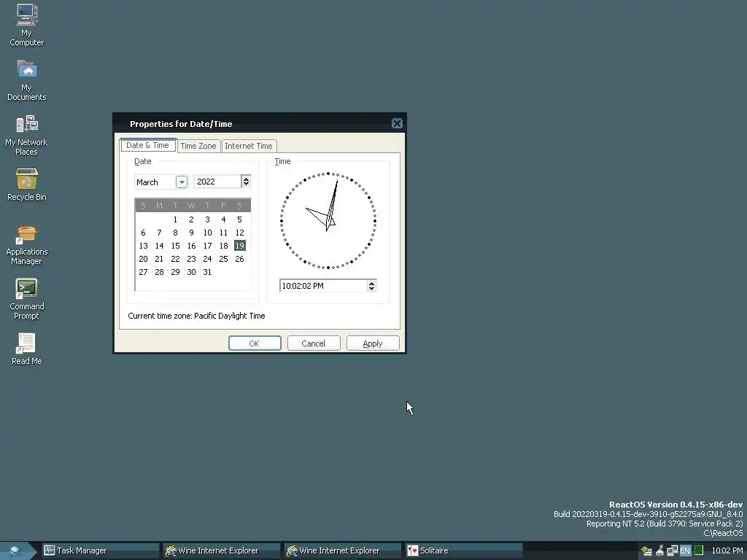Switch to second Wine Internet Explorer taskbar button
The width and height of the screenshot is (747, 560).
point(343,551)
